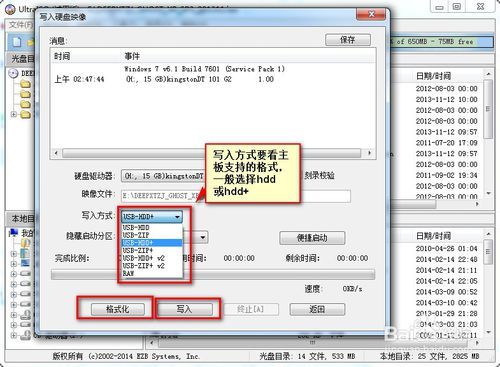This screenshot has width=500, height=367.
Task: Select row dated 2013-11-12 10:00
Action: point(447,99)
